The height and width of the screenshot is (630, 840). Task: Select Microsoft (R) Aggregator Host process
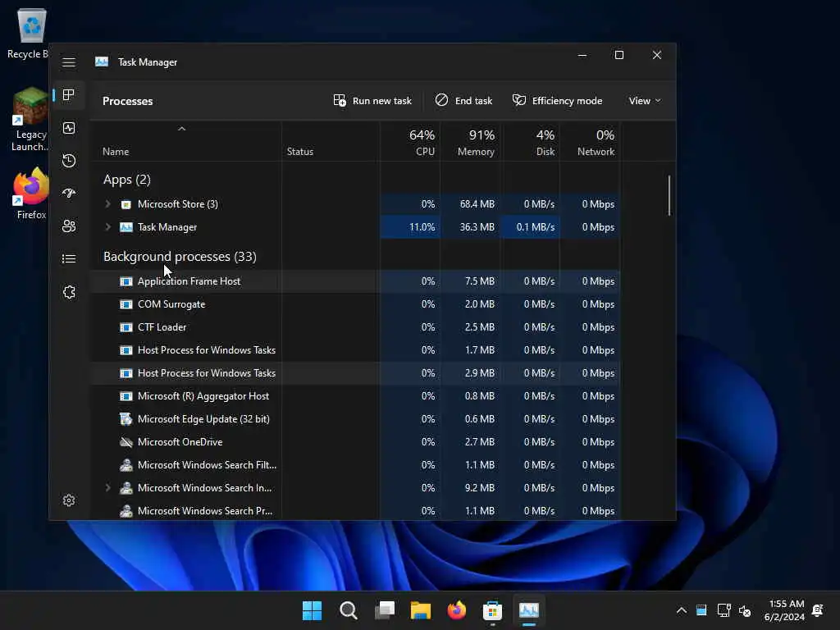[x=354, y=396]
